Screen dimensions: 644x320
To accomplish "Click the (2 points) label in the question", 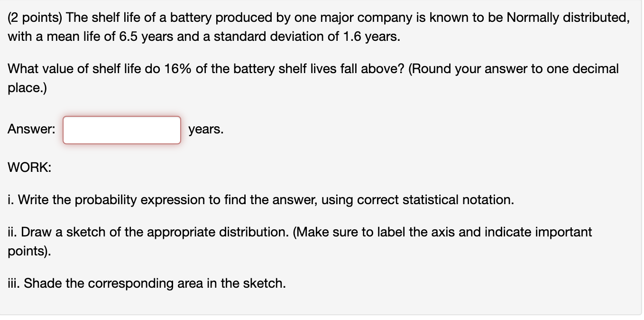I will click(36, 17).
